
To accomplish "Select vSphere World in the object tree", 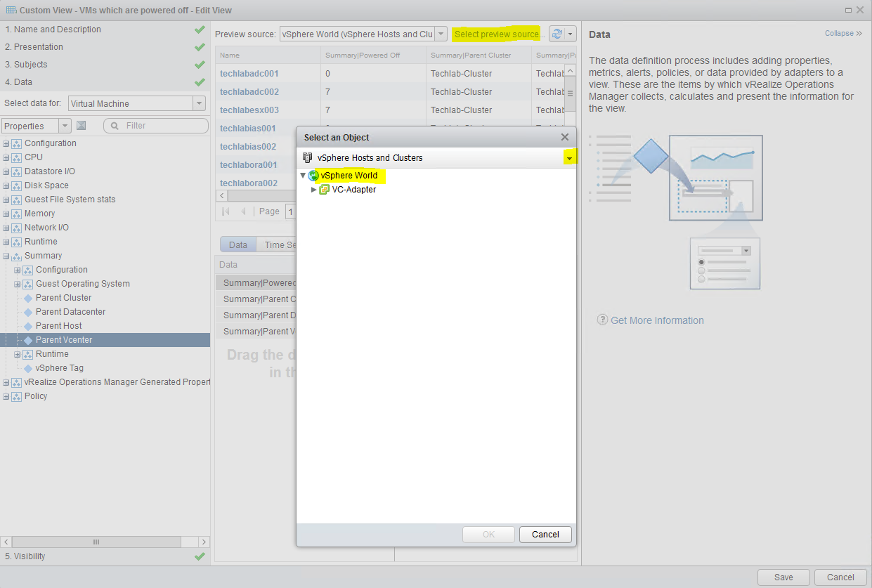I will 349,176.
